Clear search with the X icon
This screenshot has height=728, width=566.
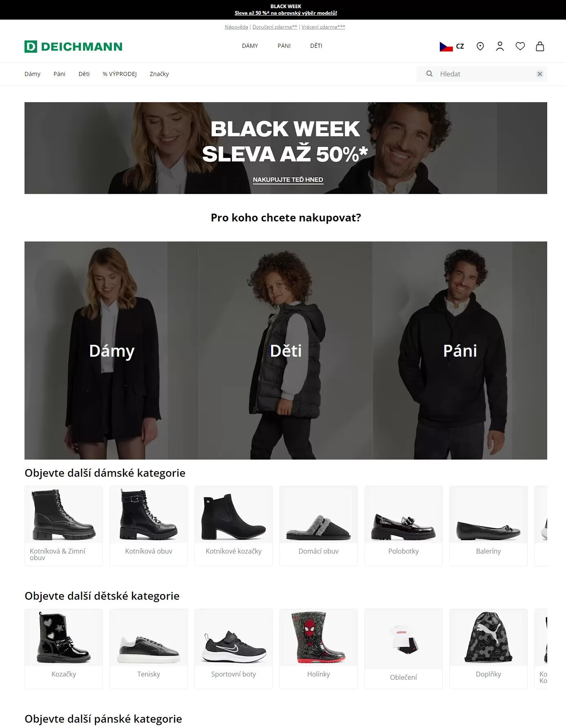tap(539, 74)
